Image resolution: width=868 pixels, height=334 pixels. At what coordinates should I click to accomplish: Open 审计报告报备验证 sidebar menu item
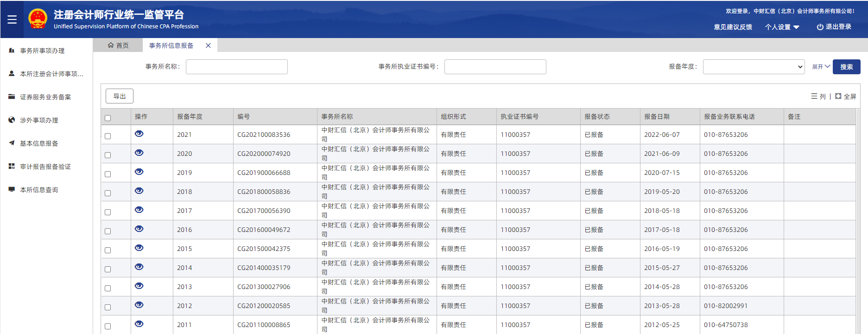45,167
